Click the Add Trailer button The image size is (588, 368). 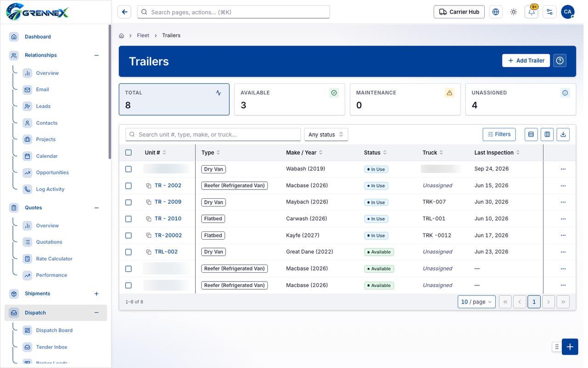click(526, 61)
